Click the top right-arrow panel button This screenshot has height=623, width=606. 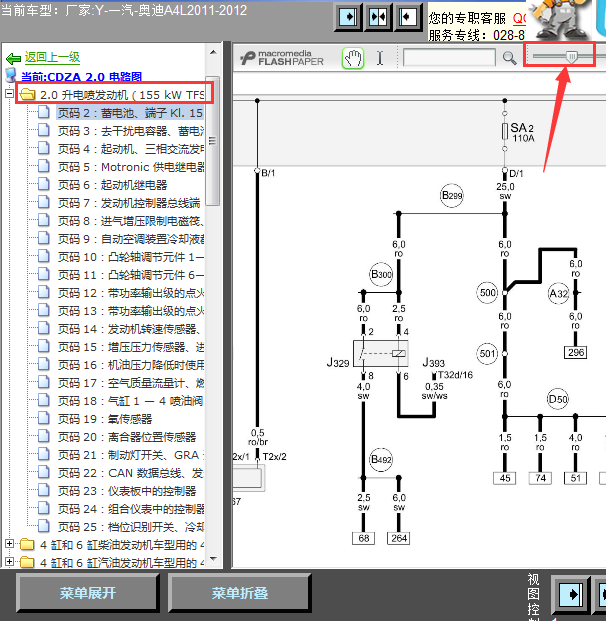pyautogui.click(x=348, y=17)
